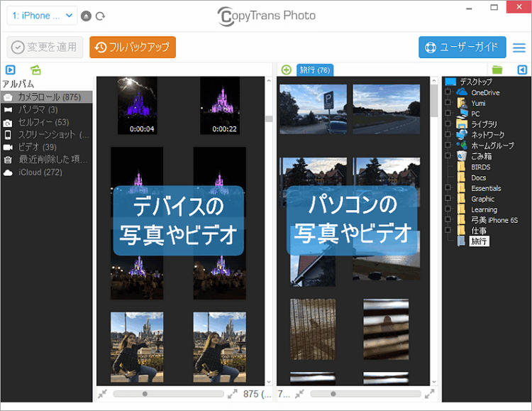Click the enlarge thumbnails icon in device pane

(233, 394)
